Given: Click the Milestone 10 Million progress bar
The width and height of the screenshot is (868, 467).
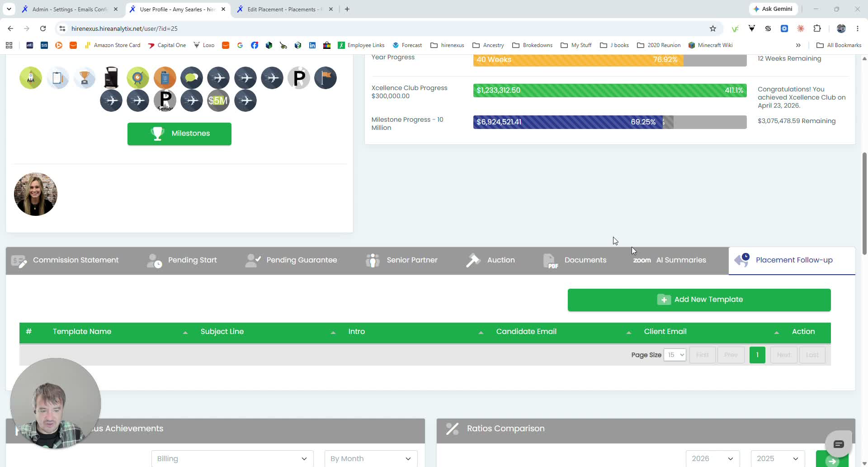Looking at the screenshot, I should pos(610,122).
